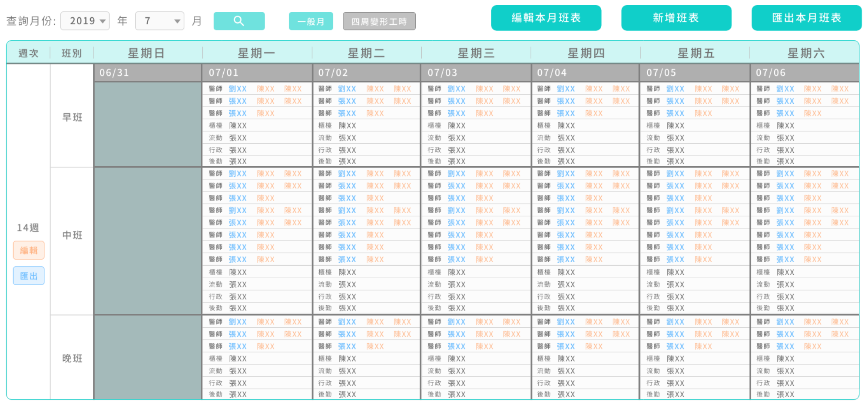Image resolution: width=868 pixels, height=405 pixels.
Task: Click the 新增班表 button
Action: (676, 18)
